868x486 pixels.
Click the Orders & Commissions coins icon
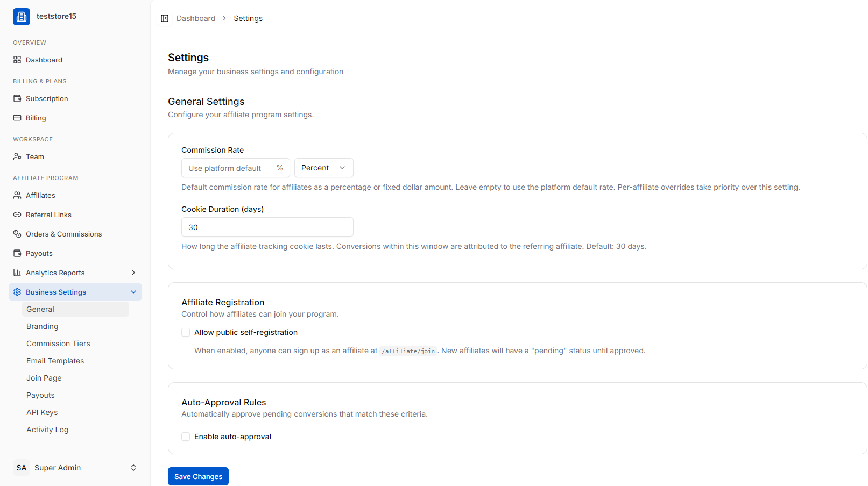[17, 234]
